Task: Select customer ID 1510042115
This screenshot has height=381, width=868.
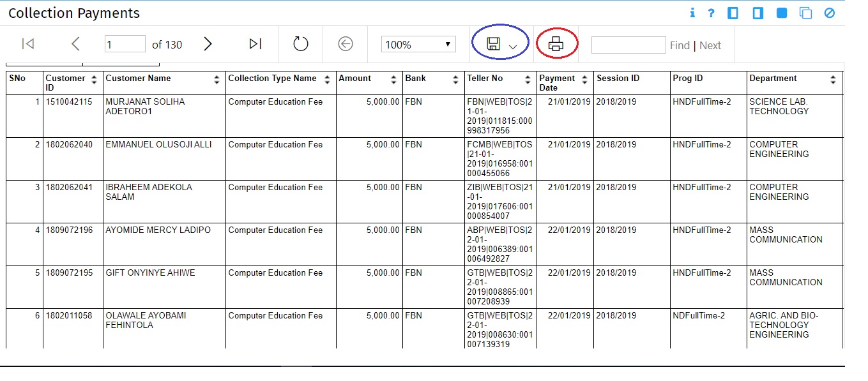Action: 69,102
